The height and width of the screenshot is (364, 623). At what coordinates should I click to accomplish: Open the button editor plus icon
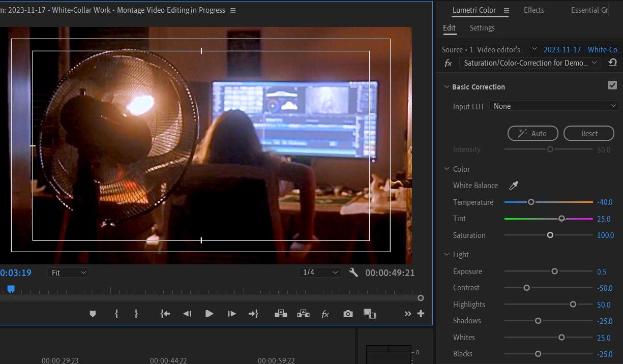tap(421, 314)
